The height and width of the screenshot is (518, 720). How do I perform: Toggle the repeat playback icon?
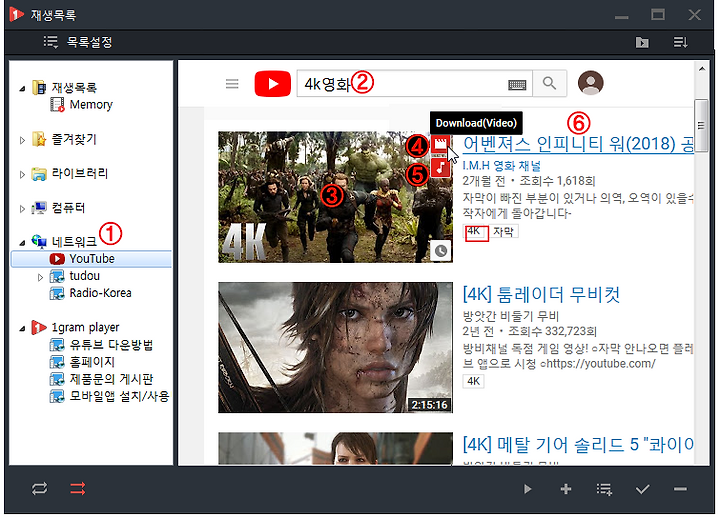[x=39, y=489]
